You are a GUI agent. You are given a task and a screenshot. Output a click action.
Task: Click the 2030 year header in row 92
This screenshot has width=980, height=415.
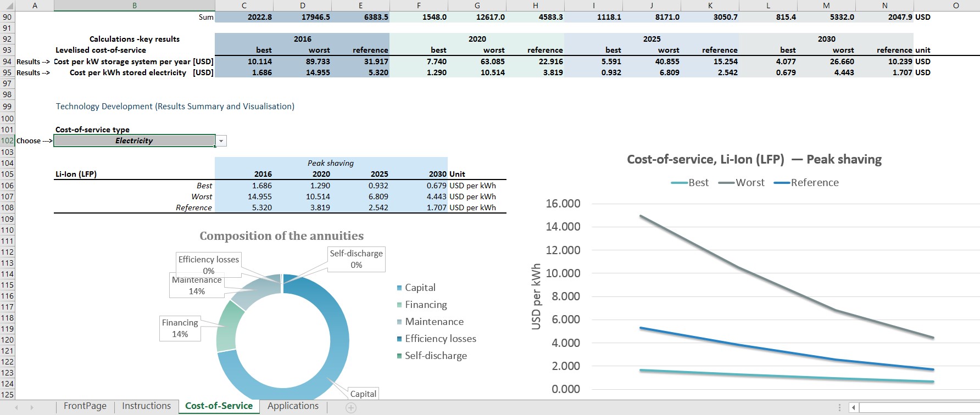pyautogui.click(x=826, y=39)
